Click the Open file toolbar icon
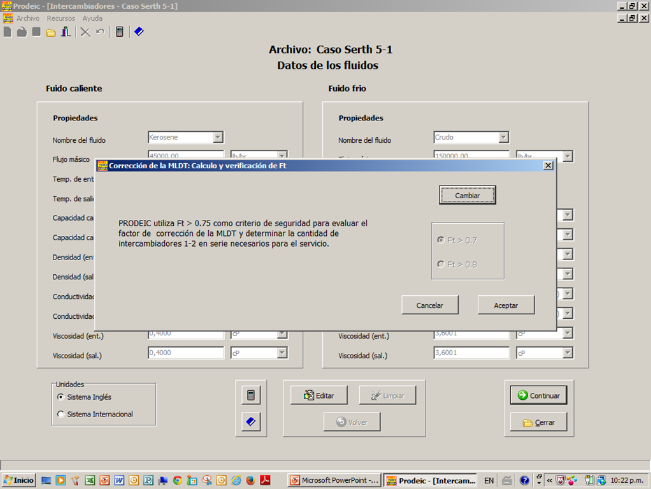 click(x=22, y=32)
